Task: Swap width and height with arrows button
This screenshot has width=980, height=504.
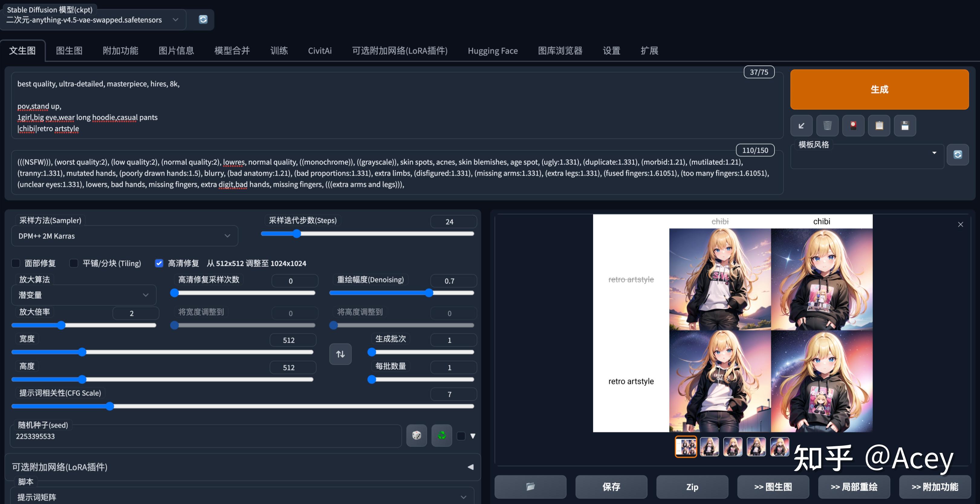Action: click(x=340, y=354)
